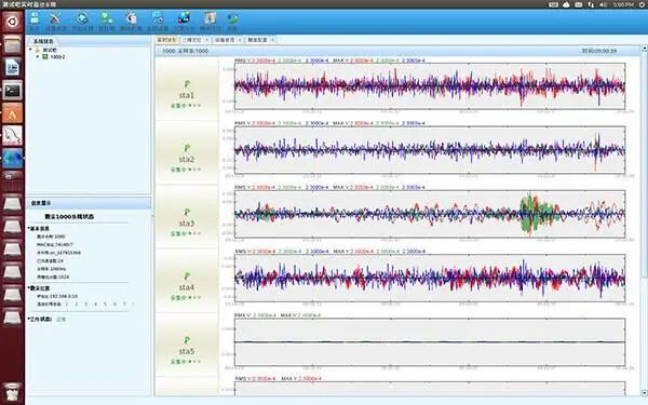Click the globe icon at the toolbar's end

point(232,19)
